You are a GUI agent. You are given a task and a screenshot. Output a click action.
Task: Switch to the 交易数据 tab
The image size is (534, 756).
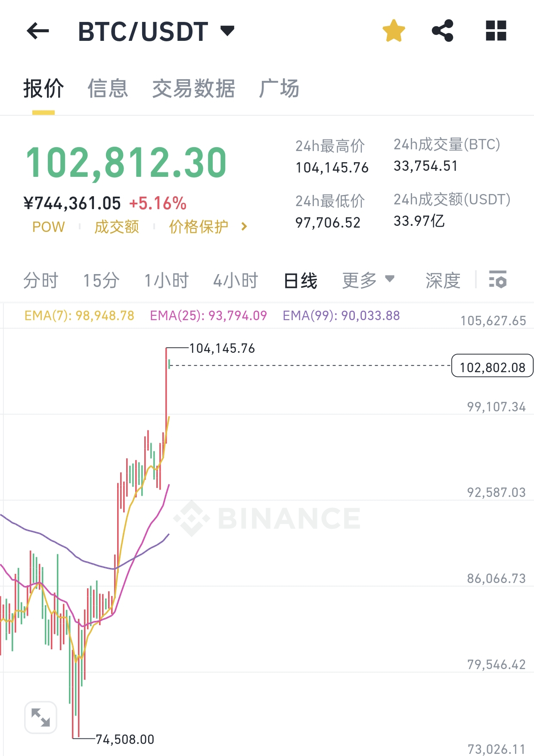coord(193,89)
